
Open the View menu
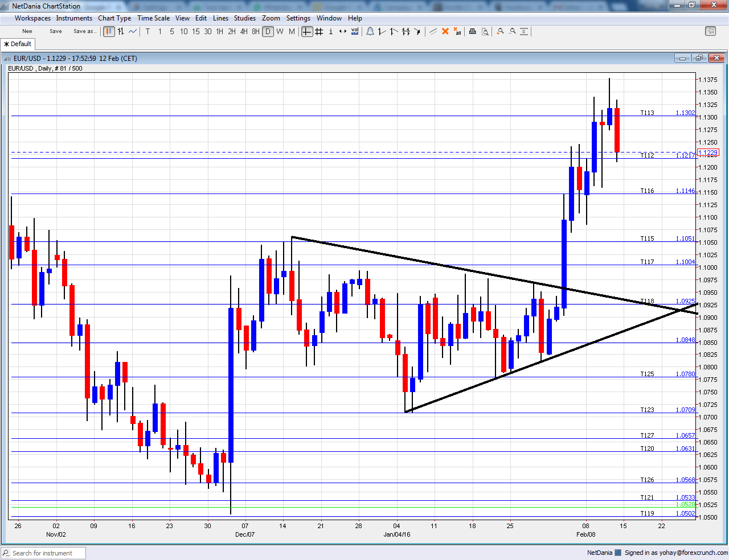182,18
